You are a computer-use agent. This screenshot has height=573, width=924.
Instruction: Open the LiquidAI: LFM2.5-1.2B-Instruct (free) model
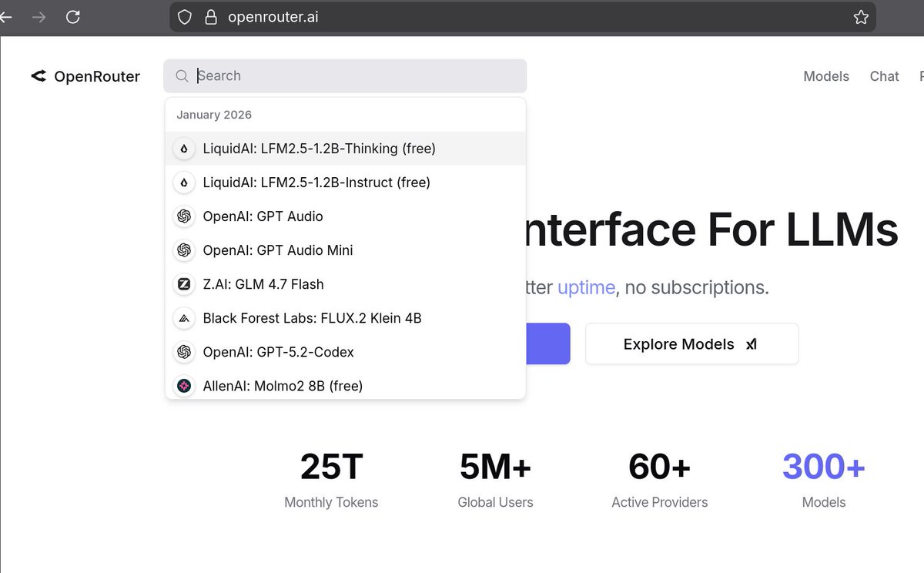point(316,183)
